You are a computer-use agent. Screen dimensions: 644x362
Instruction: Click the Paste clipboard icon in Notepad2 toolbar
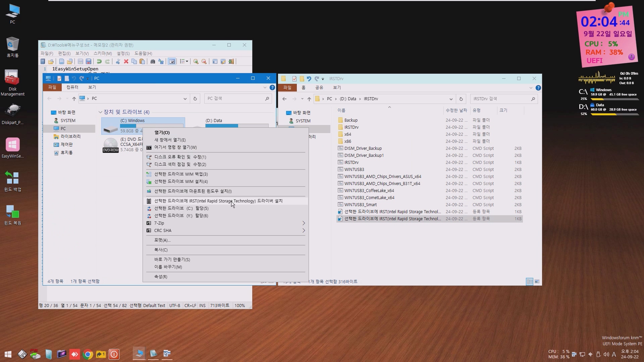(142, 61)
